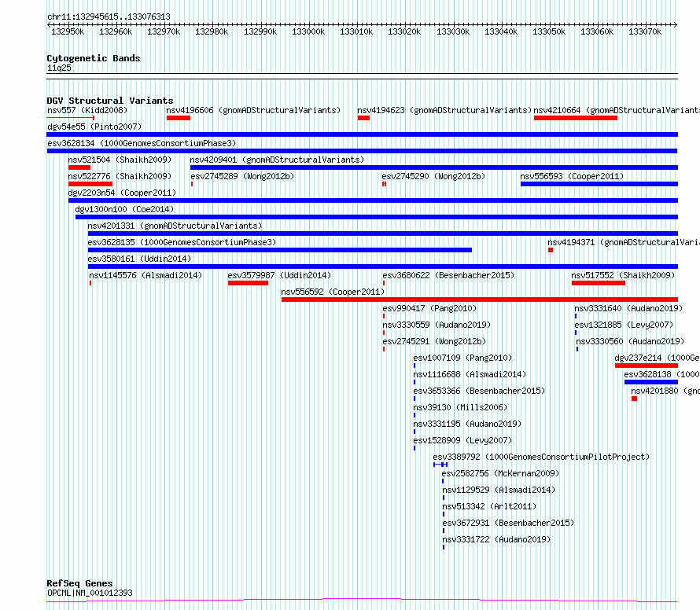Select esv2745290 (Wong2012b) label
Image resolution: width=700 pixels, height=610 pixels.
[x=433, y=176]
